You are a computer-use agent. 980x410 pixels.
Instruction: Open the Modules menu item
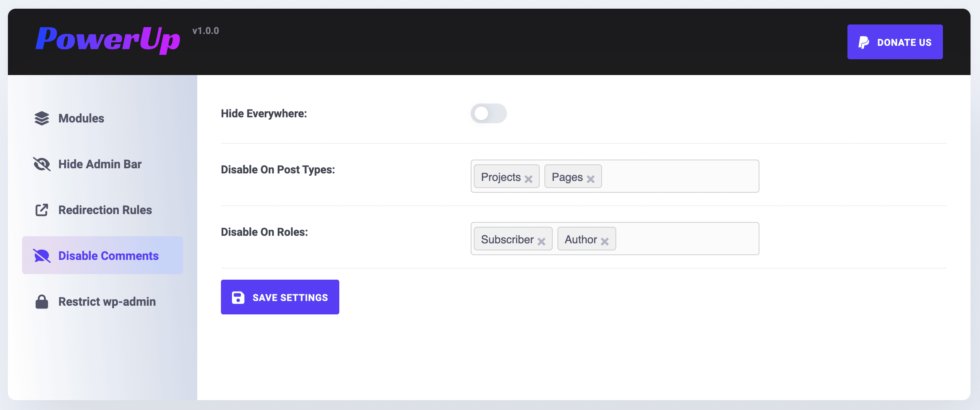tap(81, 118)
